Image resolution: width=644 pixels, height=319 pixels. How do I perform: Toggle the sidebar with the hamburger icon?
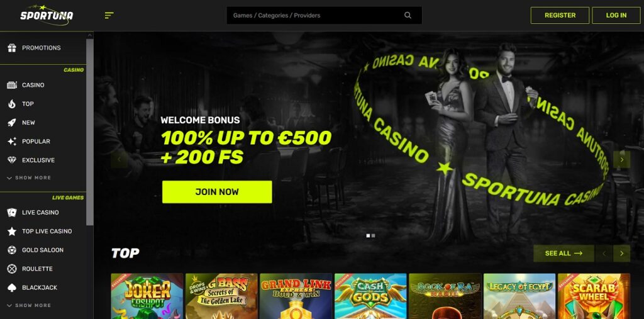[109, 16]
